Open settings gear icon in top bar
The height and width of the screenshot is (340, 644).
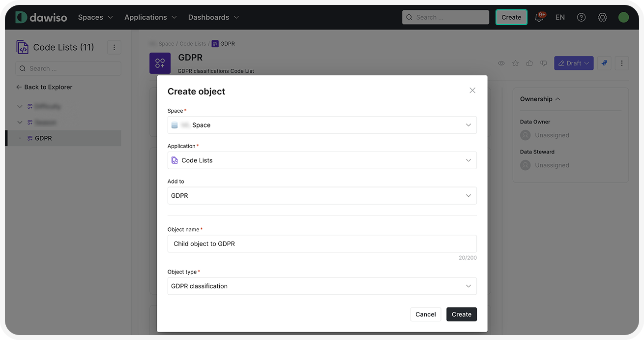(x=602, y=17)
